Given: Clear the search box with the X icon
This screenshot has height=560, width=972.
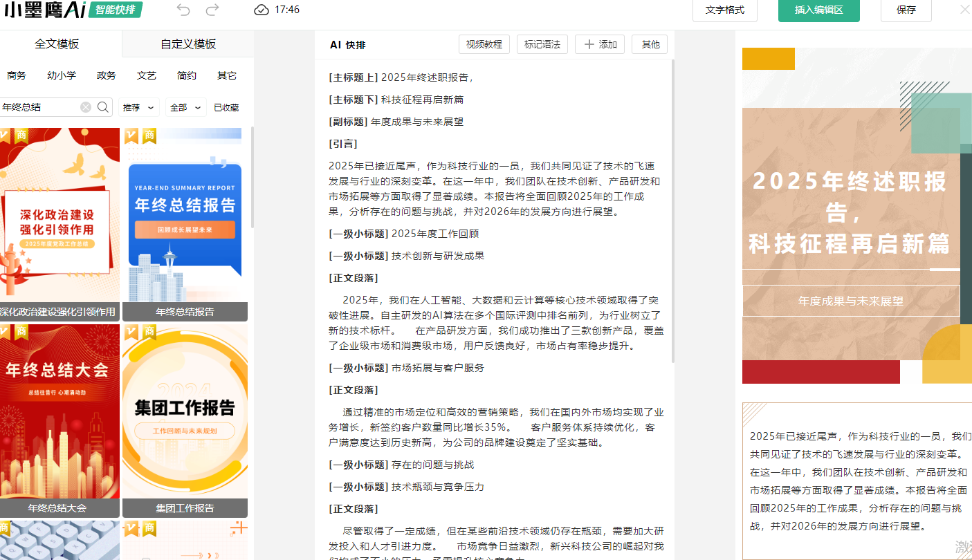Looking at the screenshot, I should (x=86, y=107).
